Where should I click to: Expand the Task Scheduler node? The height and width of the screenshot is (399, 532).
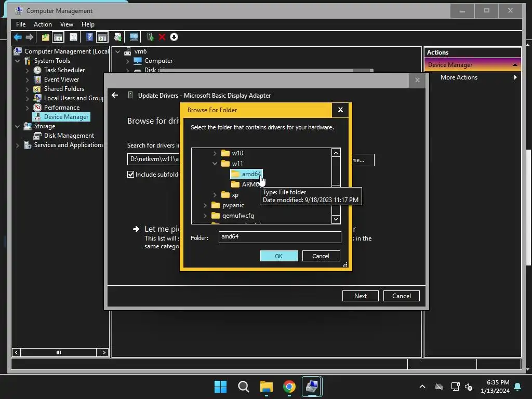pyautogui.click(x=27, y=70)
